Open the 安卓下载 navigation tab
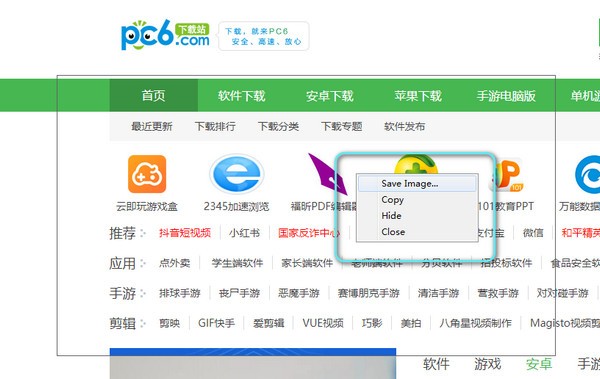The height and width of the screenshot is (379, 600). coord(329,96)
